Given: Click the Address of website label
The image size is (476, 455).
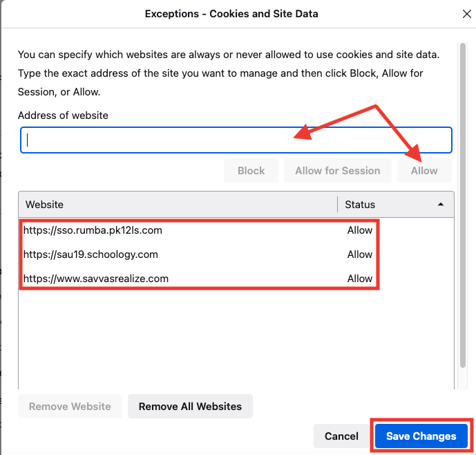Looking at the screenshot, I should [63, 115].
